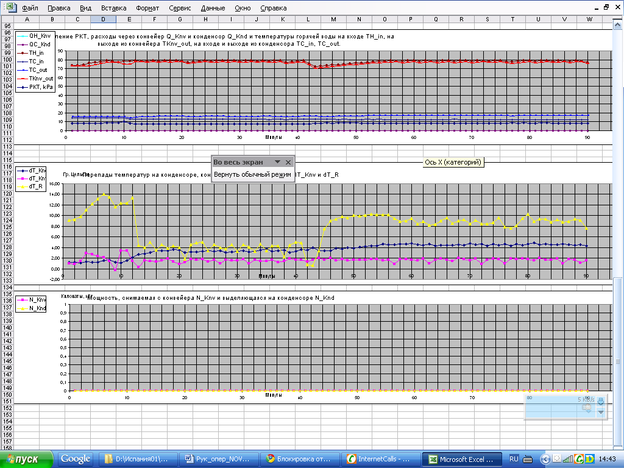Switch to D:\Испания01 folder window
Viewport: 624px width, 468px height.
point(137,459)
